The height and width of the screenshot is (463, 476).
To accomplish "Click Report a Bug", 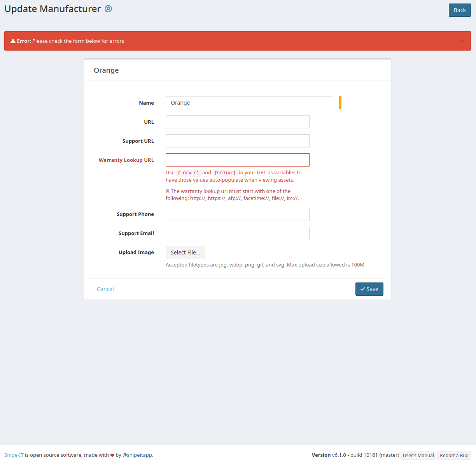I will tap(454, 455).
